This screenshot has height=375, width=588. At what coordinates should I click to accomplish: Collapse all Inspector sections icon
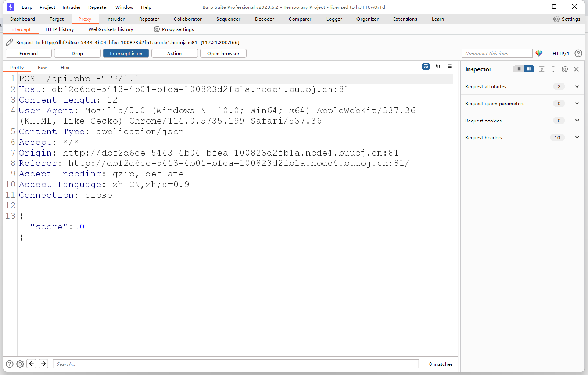click(553, 69)
